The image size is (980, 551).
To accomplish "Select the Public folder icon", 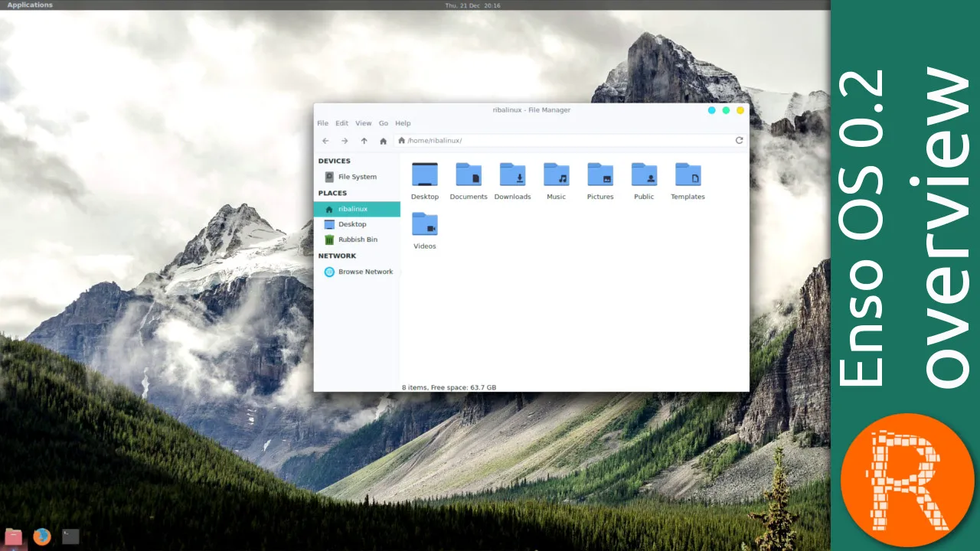I will click(x=644, y=174).
